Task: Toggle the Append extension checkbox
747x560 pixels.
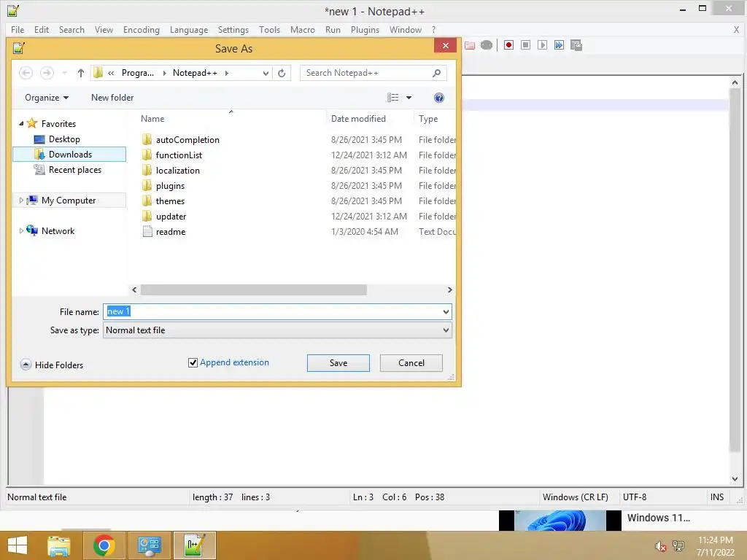Action: pos(193,363)
